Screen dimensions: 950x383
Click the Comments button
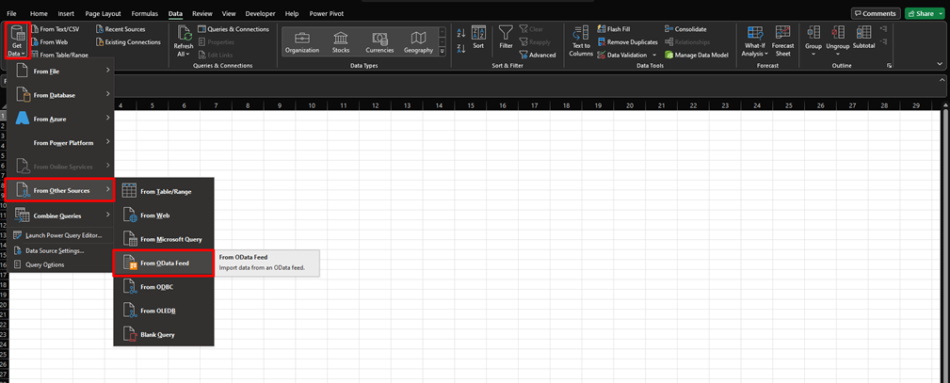click(875, 13)
